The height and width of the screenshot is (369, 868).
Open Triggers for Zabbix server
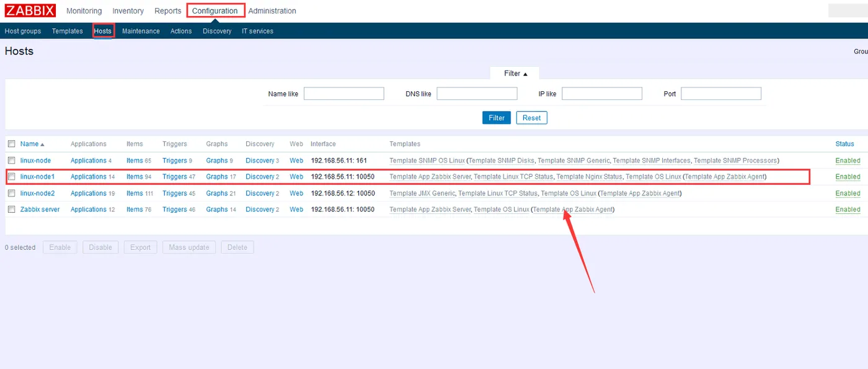[175, 210]
